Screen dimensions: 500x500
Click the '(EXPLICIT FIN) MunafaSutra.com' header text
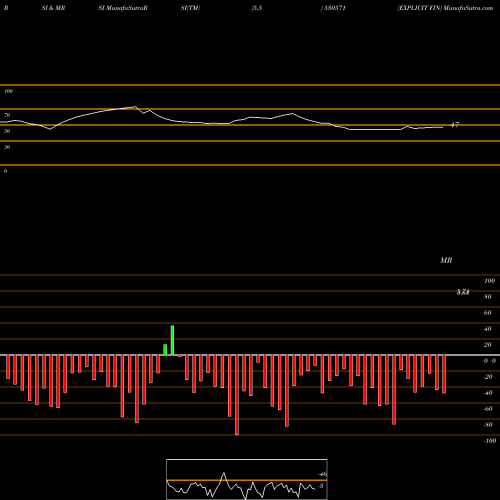tap(445, 8)
